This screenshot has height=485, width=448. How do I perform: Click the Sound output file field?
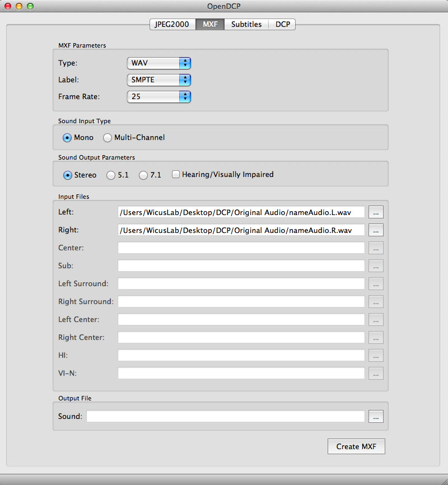(x=226, y=416)
